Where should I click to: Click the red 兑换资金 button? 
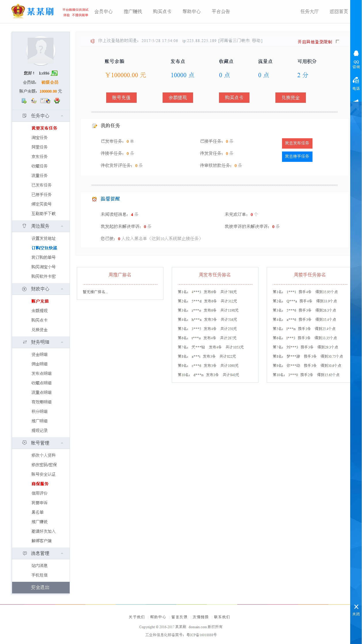tap(291, 98)
